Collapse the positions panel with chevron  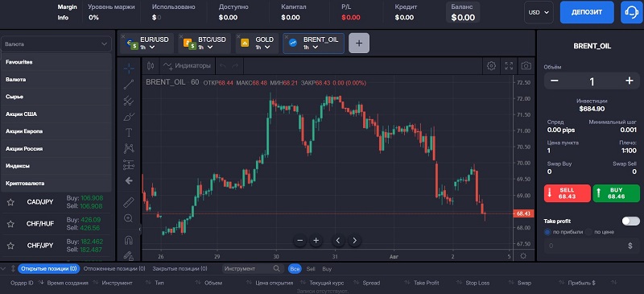coord(4,268)
